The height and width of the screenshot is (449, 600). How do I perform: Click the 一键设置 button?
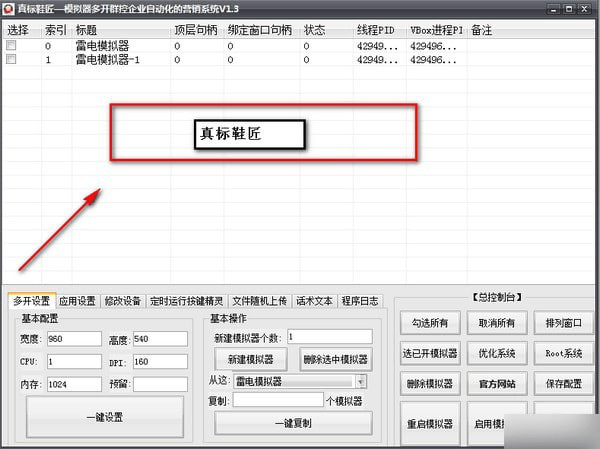click(x=105, y=417)
